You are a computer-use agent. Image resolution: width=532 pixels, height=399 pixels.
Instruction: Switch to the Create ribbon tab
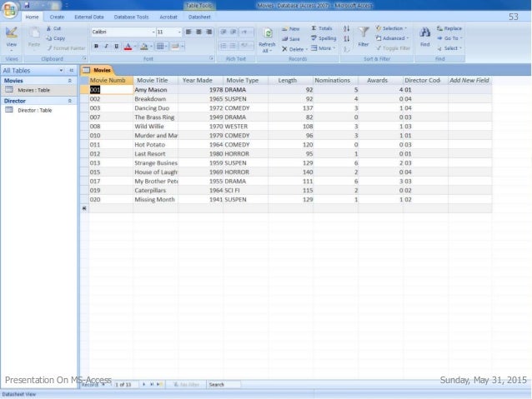57,17
